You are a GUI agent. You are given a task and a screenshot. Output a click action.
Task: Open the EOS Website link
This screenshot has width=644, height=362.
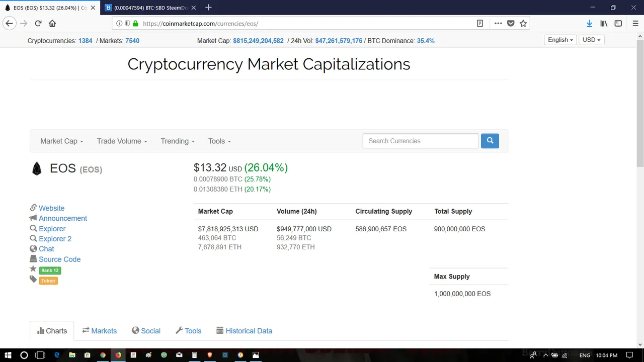(51, 208)
